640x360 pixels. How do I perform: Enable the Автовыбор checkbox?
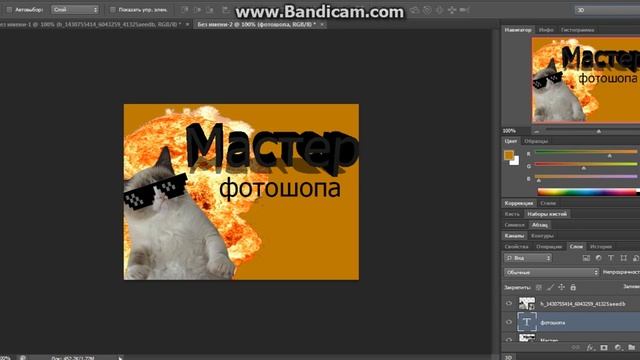(9, 10)
